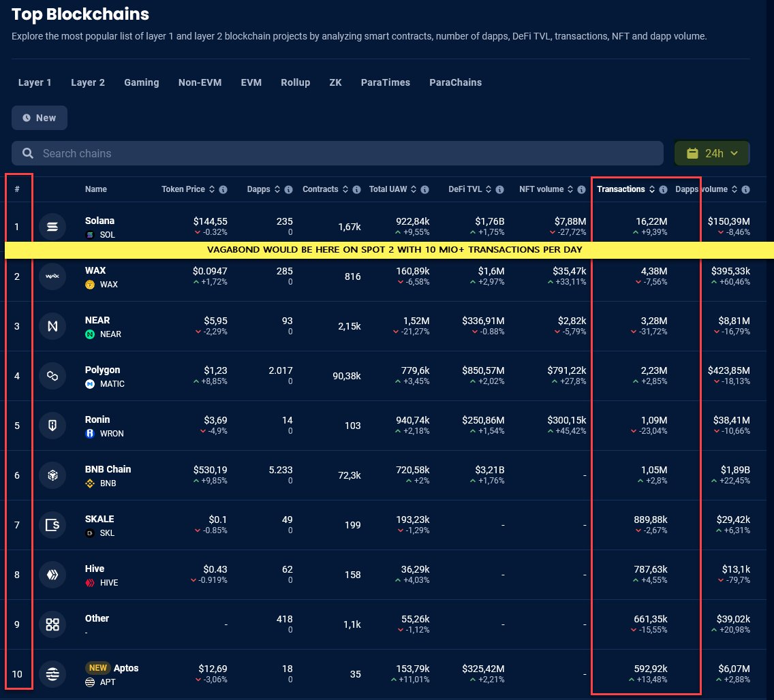Click NEAR's $336,91M DeFi TVL value
774x700 pixels.
[483, 321]
